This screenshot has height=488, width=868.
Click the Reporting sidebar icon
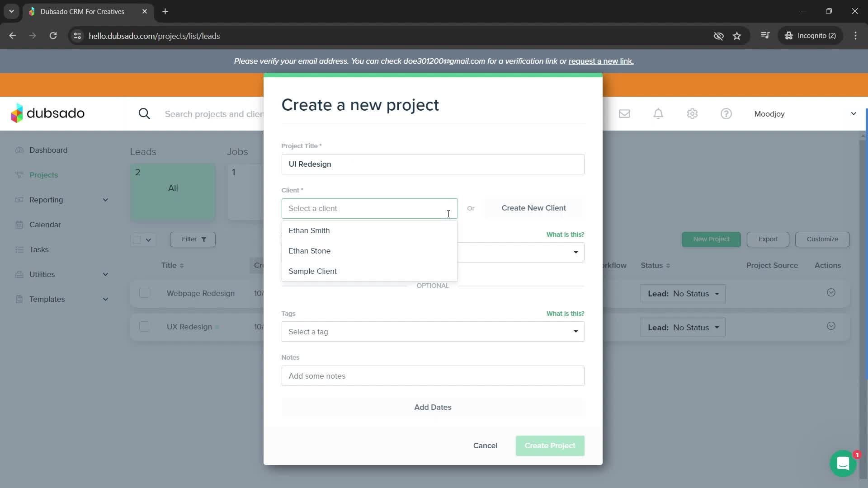click(x=19, y=200)
